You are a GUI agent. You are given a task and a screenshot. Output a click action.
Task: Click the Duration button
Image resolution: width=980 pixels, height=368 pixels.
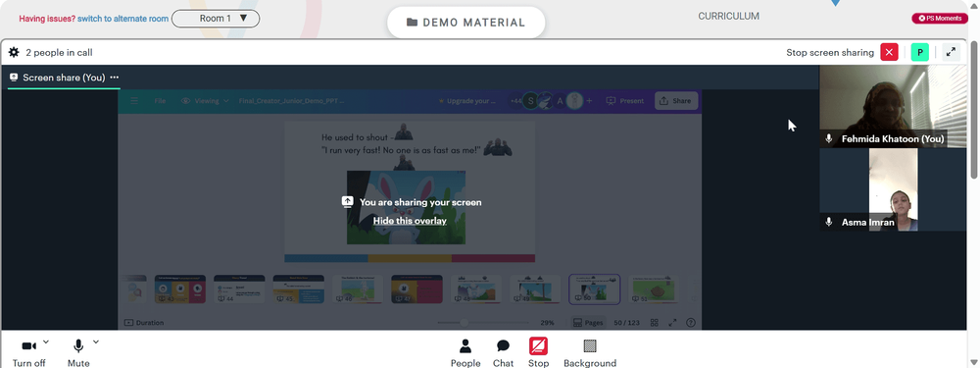point(144,323)
